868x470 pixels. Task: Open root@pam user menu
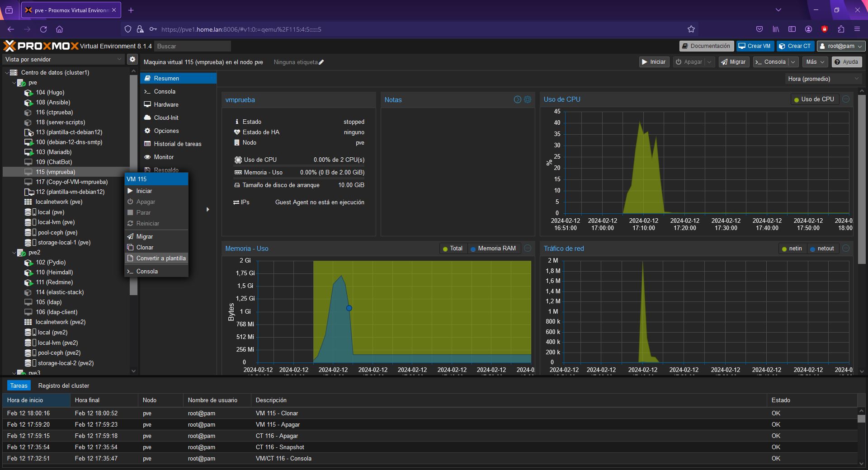(x=841, y=46)
